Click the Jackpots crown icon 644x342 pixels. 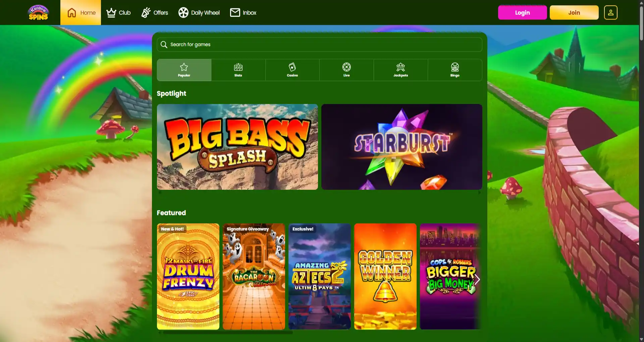400,67
